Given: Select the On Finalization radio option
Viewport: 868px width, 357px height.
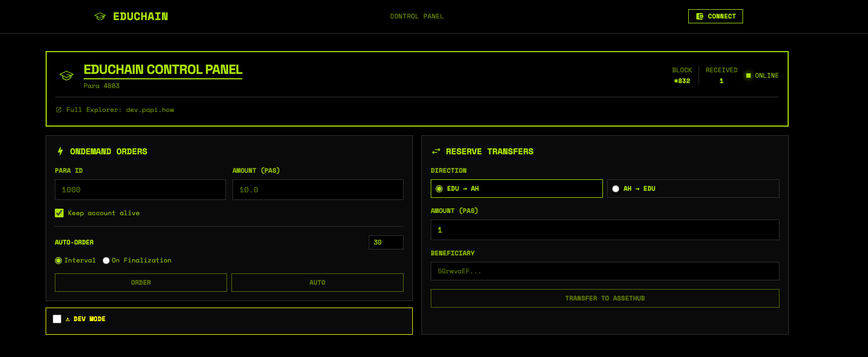Looking at the screenshot, I should 106,261.
